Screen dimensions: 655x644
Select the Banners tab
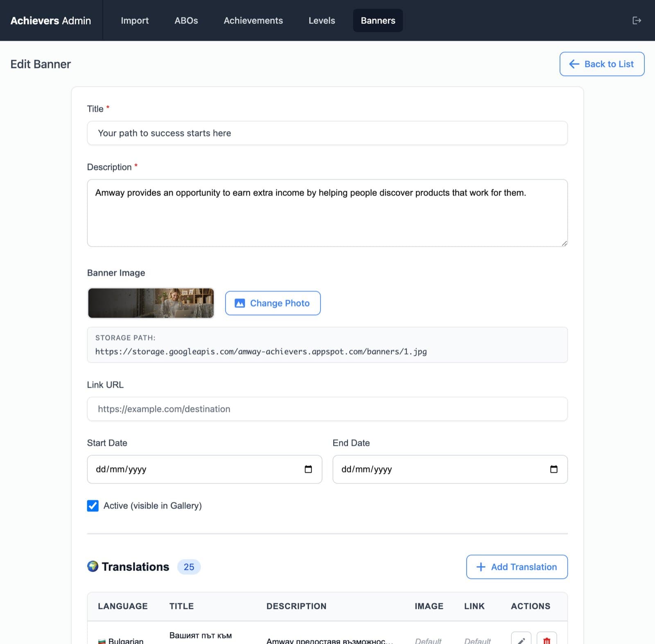point(378,20)
